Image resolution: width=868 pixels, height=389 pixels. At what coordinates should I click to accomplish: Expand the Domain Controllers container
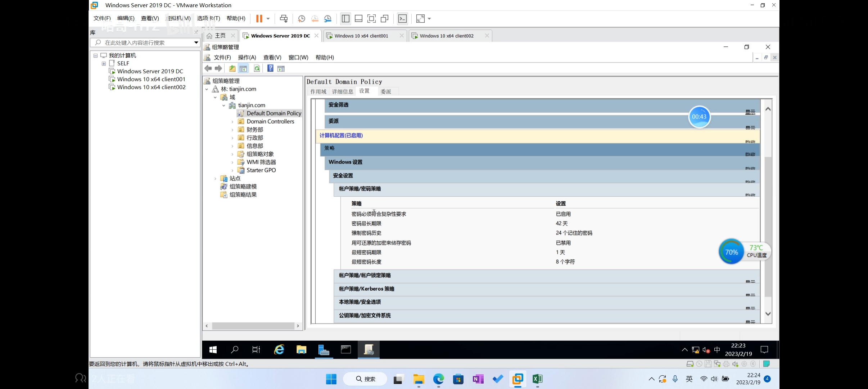(x=232, y=122)
